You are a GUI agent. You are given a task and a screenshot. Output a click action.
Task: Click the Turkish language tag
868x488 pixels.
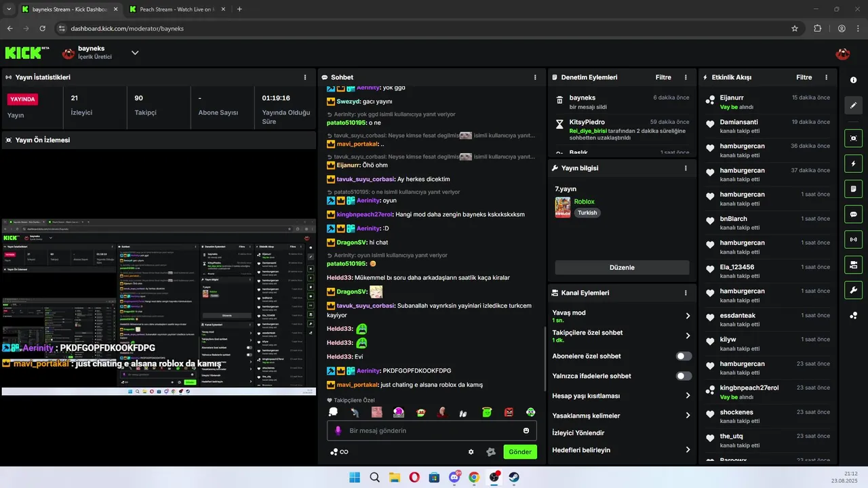587,212
